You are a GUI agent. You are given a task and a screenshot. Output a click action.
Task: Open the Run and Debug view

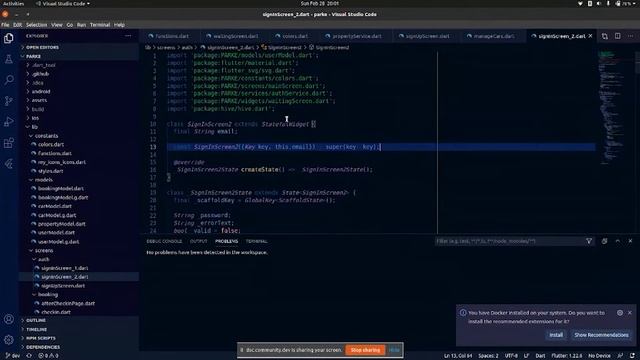click(x=9, y=122)
